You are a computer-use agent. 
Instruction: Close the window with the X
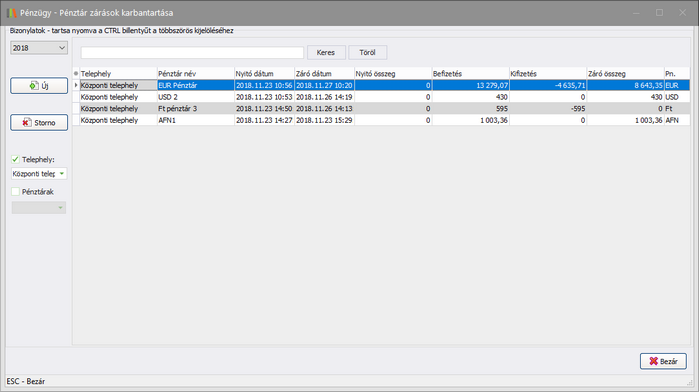pos(683,12)
